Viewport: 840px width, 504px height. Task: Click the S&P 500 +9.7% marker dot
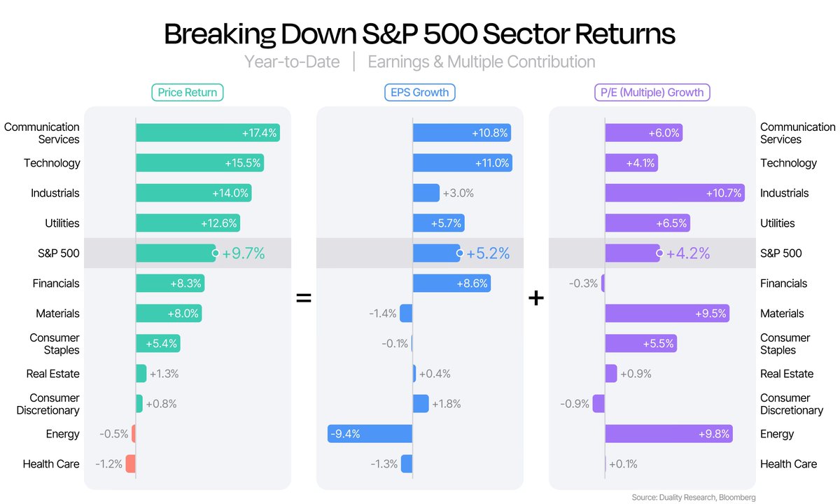coord(216,253)
